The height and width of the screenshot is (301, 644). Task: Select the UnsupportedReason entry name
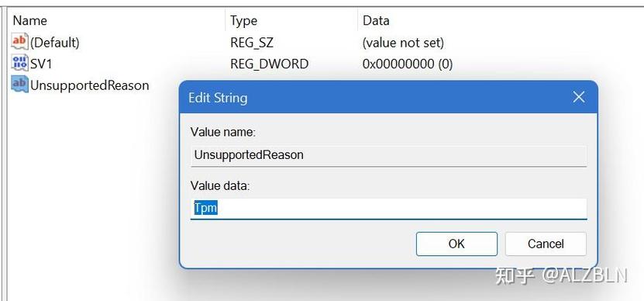tap(90, 85)
